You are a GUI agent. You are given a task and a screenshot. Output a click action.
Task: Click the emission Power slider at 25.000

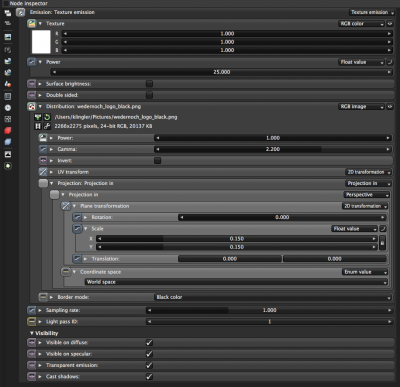[x=221, y=72]
